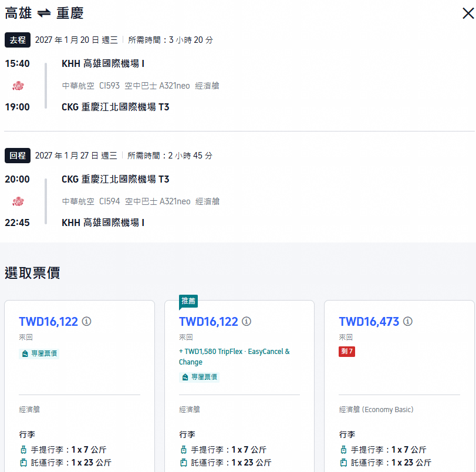Image resolution: width=476 pixels, height=472 pixels.
Task: Select the TWD16,473 Economy Basic fare price
Action: (x=369, y=322)
